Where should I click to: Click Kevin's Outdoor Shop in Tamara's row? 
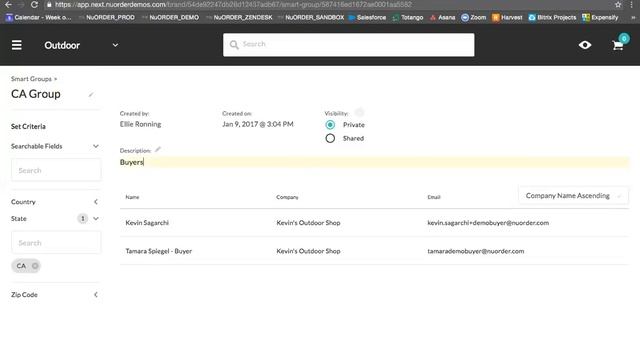pos(308,251)
